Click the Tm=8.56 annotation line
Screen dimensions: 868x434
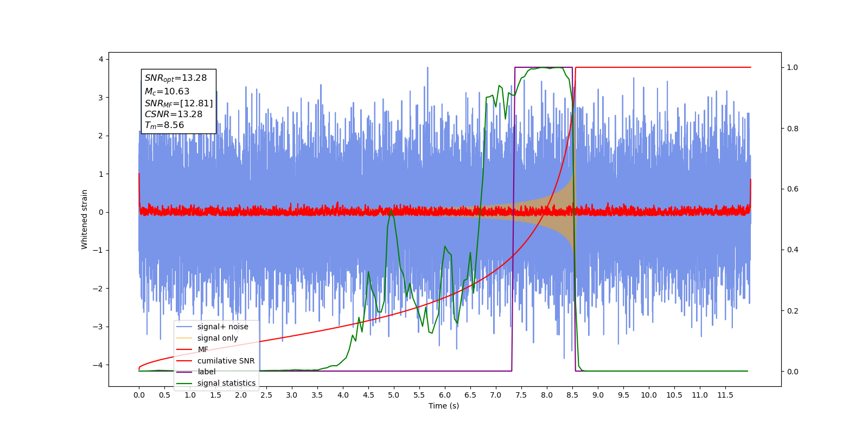(164, 125)
